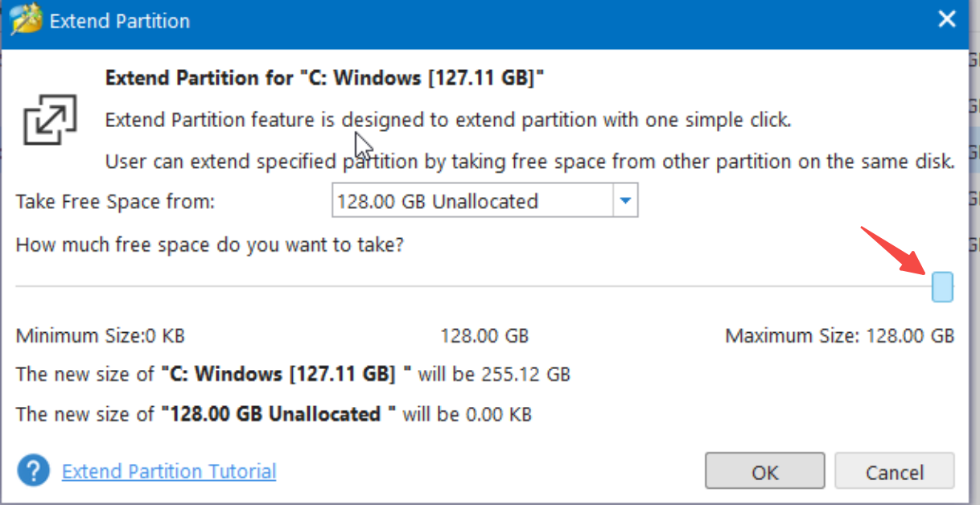Click the Maximum Size: 128.00 GB label
This screenshot has height=505, width=980.
click(x=840, y=335)
